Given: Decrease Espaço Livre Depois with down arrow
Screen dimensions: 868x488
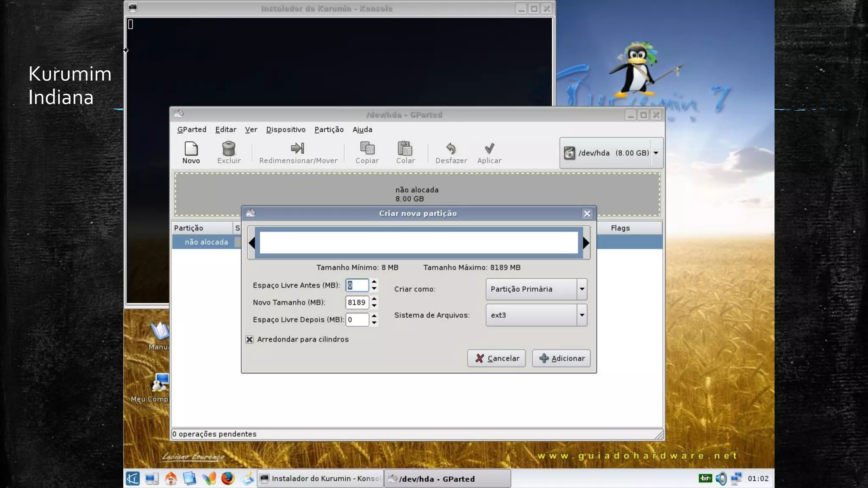Looking at the screenshot, I should [374, 323].
